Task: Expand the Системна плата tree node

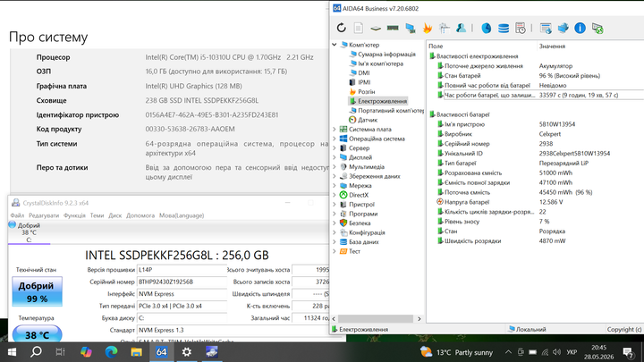Action: point(335,130)
